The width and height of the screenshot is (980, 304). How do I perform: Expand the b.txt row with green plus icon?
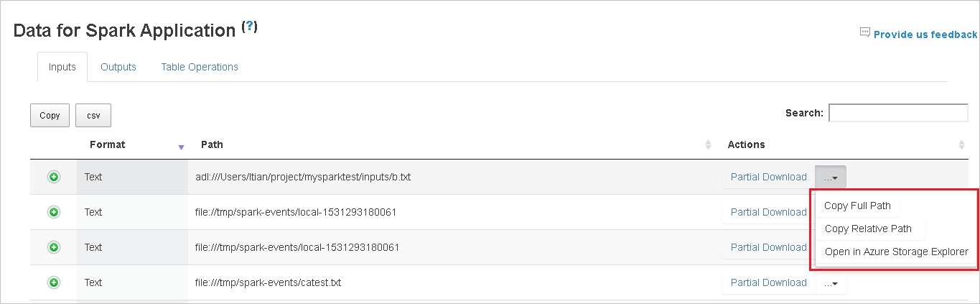tap(54, 177)
